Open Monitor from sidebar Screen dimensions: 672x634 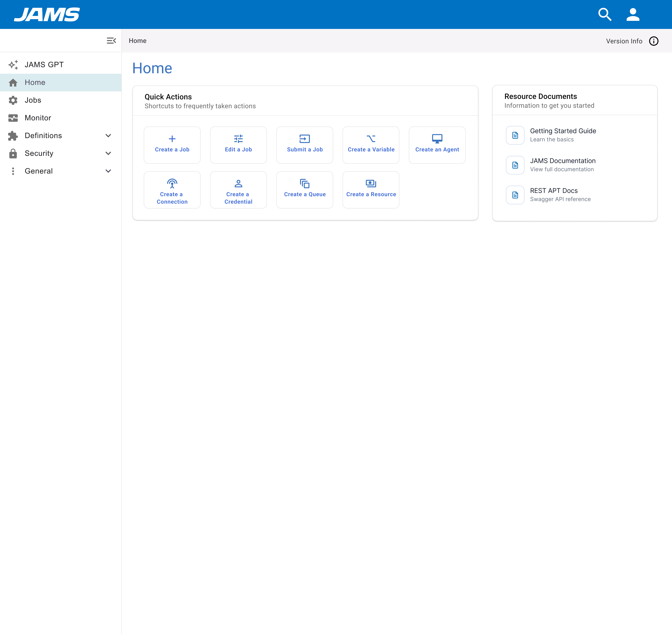click(x=38, y=118)
